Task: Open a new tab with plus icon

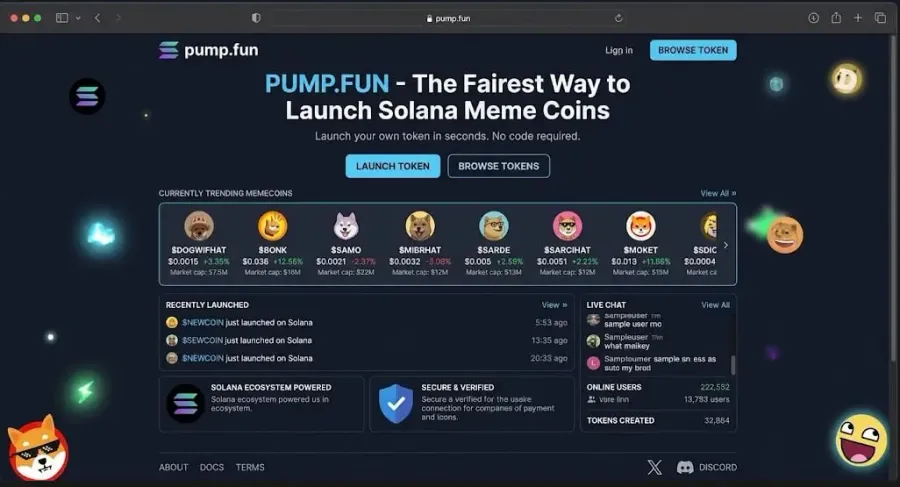Action: [858, 18]
